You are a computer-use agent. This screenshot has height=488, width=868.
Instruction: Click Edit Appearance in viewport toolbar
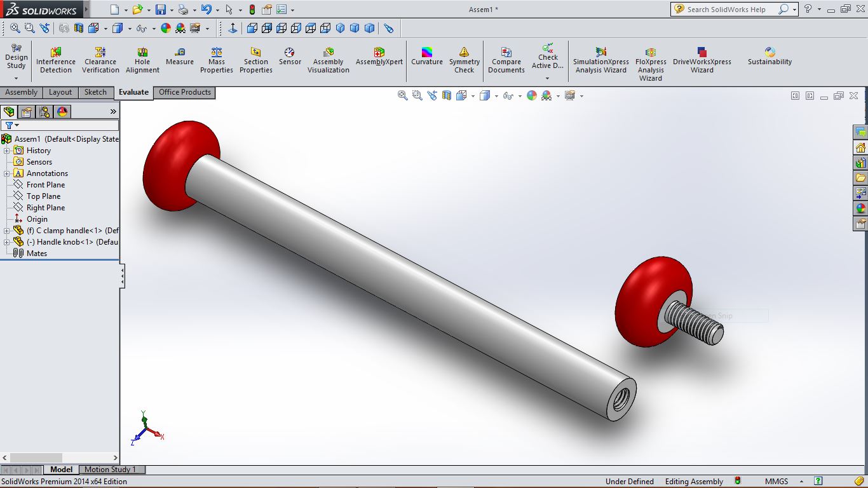[531, 95]
